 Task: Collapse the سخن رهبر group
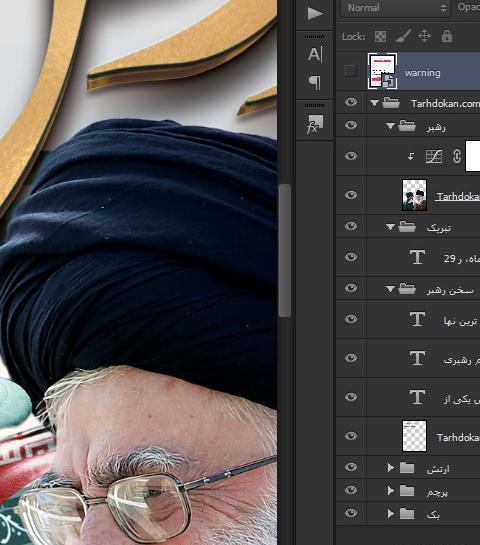click(390, 289)
